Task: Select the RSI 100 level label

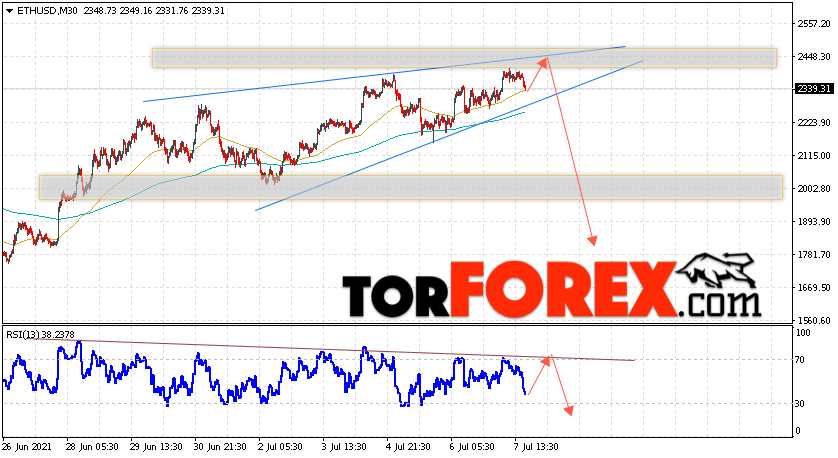Action: click(x=803, y=333)
